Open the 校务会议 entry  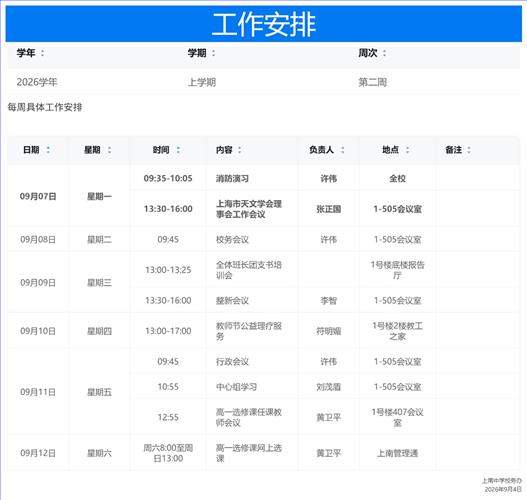232,240
